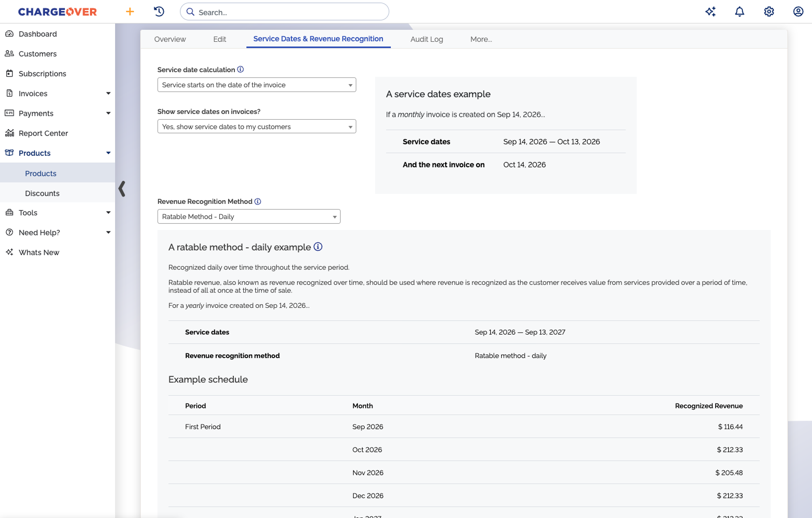This screenshot has height=518, width=812.
Task: Click the Sep 14, 2026 — Sep 13, 2027 dates
Action: tap(520, 332)
